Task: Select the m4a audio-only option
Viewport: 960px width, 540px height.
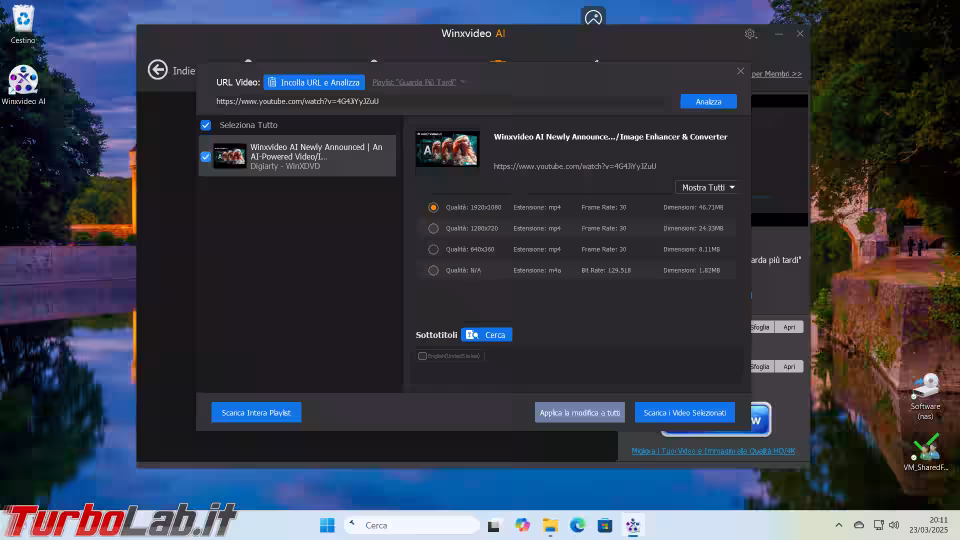Action: point(433,270)
